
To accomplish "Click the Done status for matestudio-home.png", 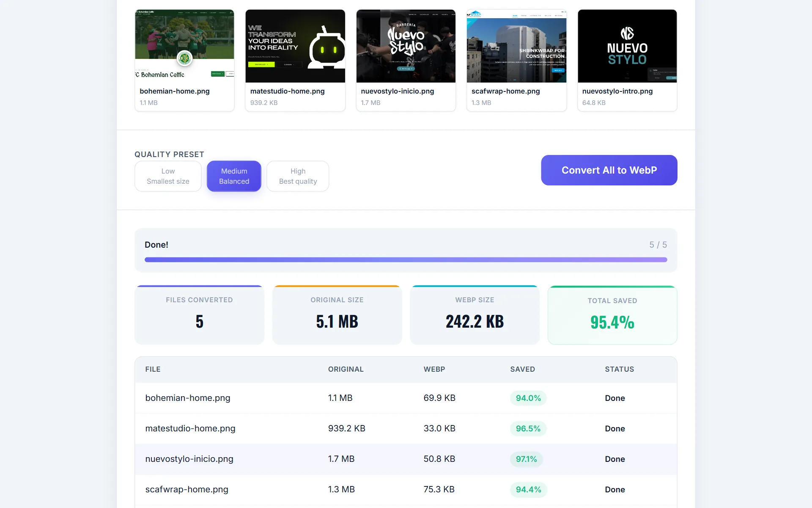I will tap(614, 428).
